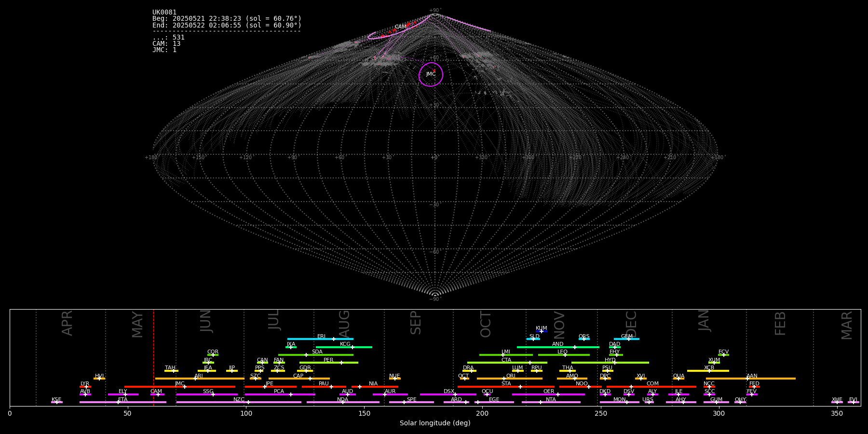Select the End: 20250522 02:06:55 line
Image resolution: width=868 pixels, height=434 pixels.
click(227, 25)
